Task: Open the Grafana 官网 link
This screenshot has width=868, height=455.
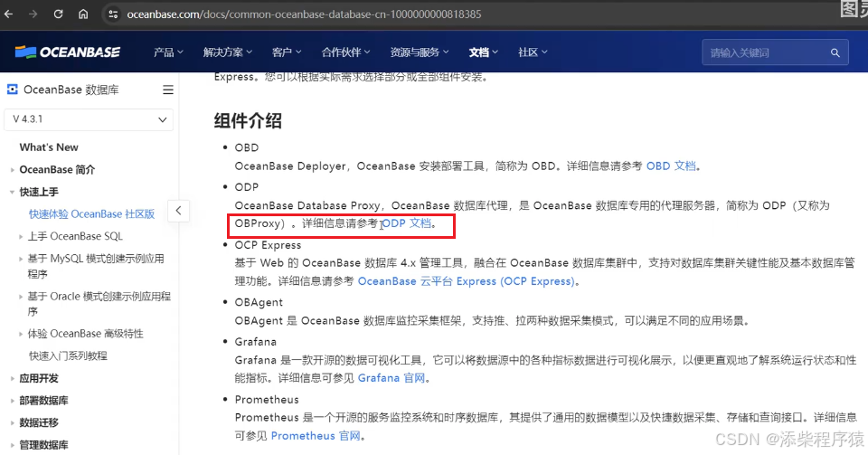Action: (392, 378)
